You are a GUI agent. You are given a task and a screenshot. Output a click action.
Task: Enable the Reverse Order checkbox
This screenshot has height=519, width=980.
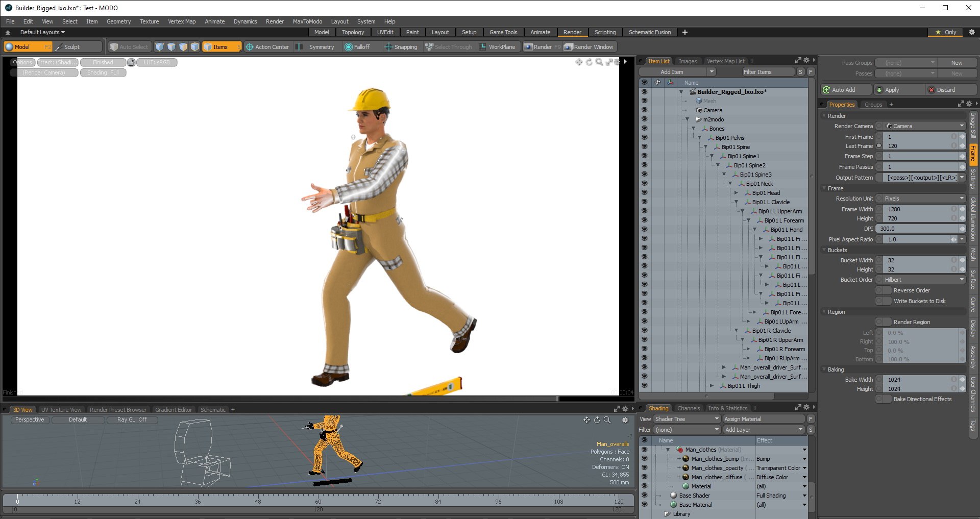coord(884,290)
